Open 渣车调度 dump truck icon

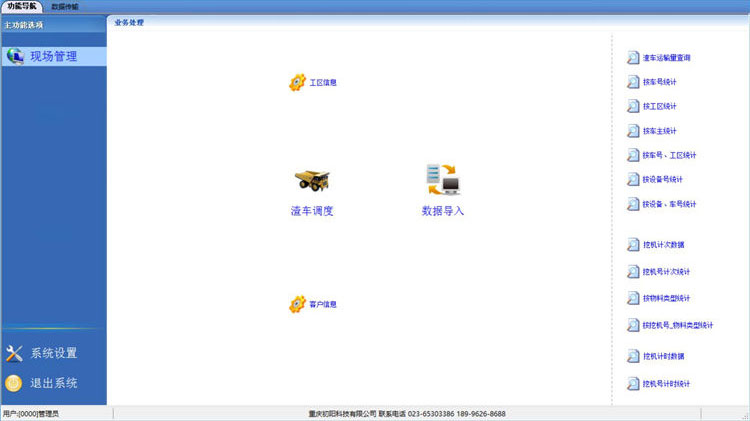[x=312, y=180]
